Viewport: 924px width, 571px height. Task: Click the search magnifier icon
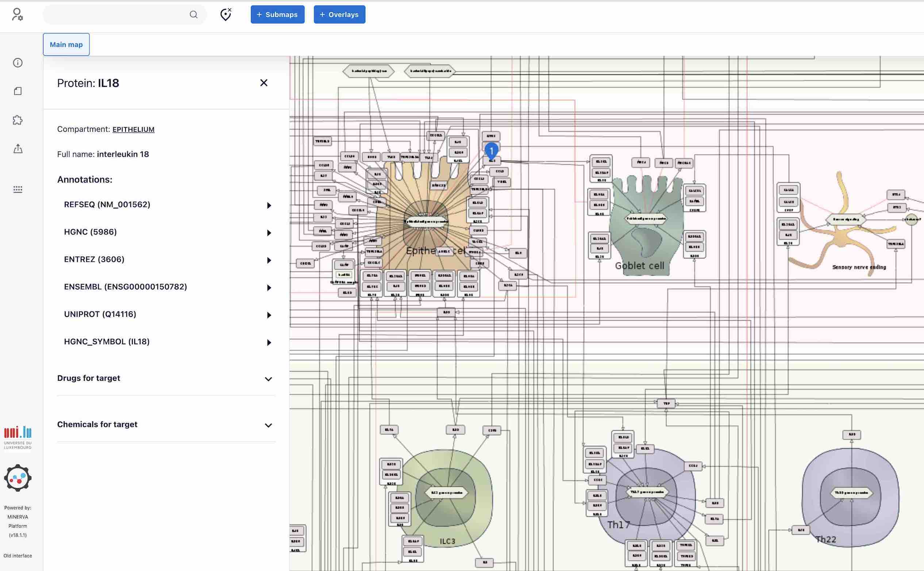point(194,14)
